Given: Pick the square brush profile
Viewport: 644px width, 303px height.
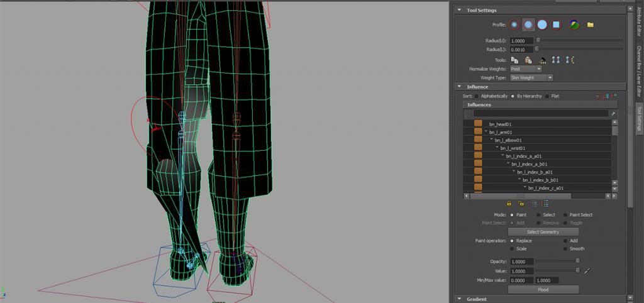Looking at the screenshot, I should point(556,25).
